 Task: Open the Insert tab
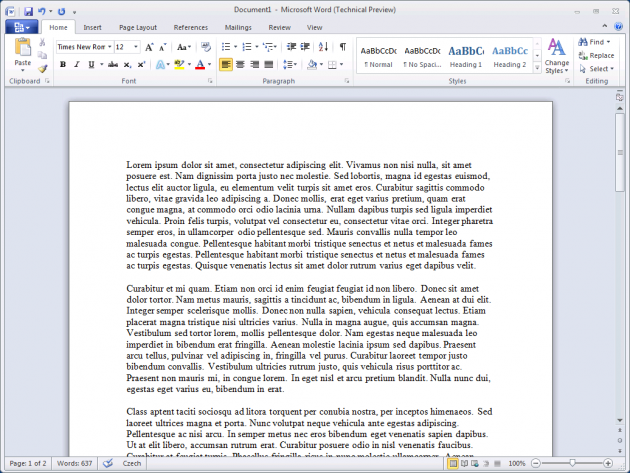(x=92, y=27)
